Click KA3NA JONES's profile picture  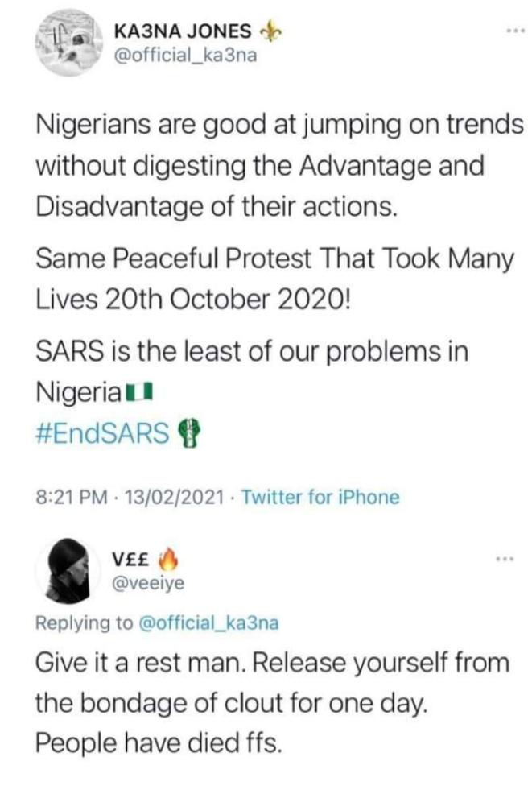[x=68, y=44]
